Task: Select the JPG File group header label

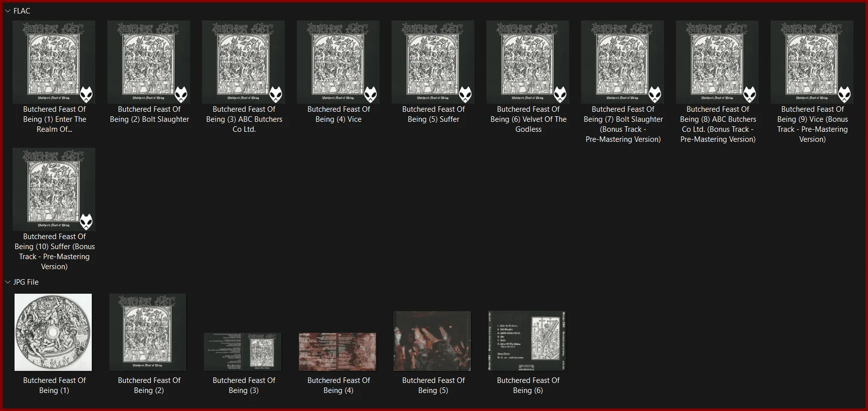Action: coord(26,282)
